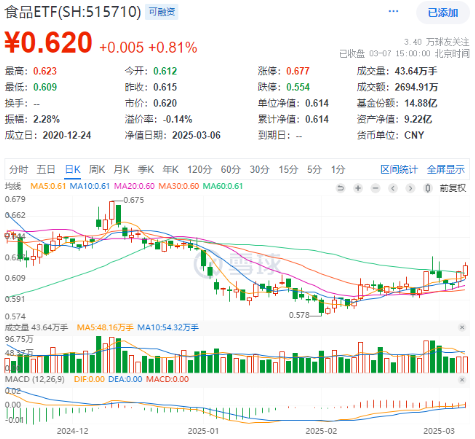The image size is (475, 439).
Task: Click the MACD (12,26,9) indicator label
Action: (x=35, y=379)
